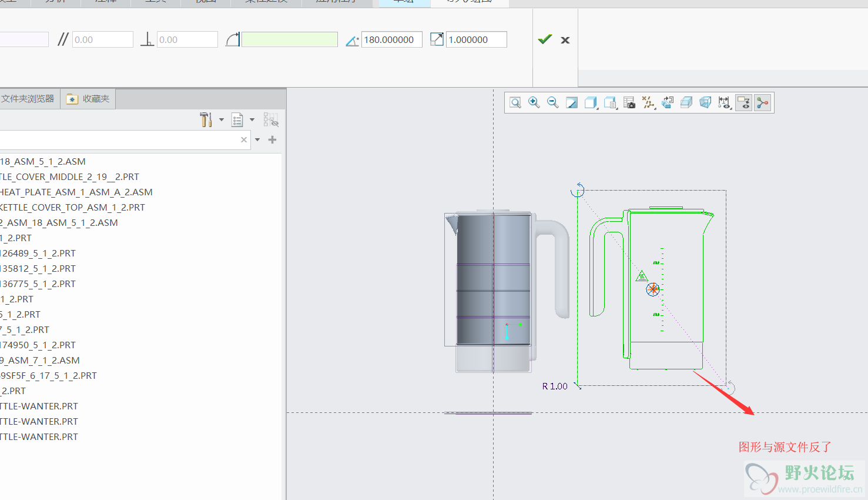The height and width of the screenshot is (500, 868).
Task: Click the Zoom In magnifier icon
Action: [x=534, y=103]
